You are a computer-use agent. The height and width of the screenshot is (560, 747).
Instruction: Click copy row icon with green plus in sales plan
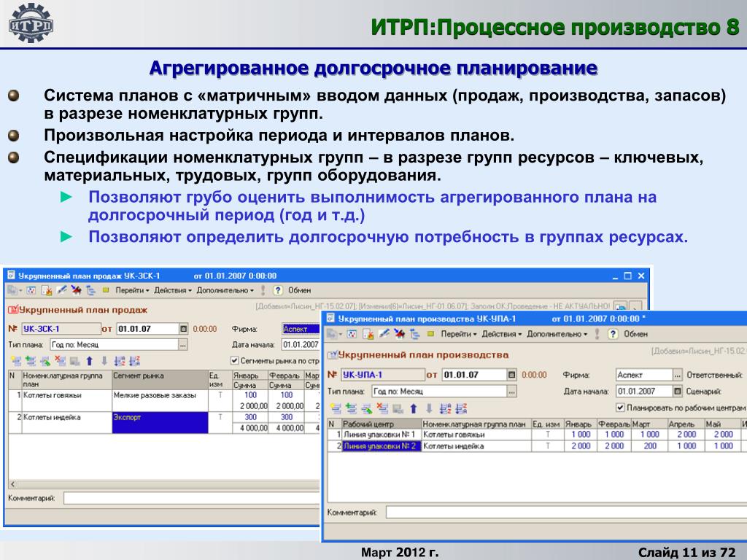(31, 361)
